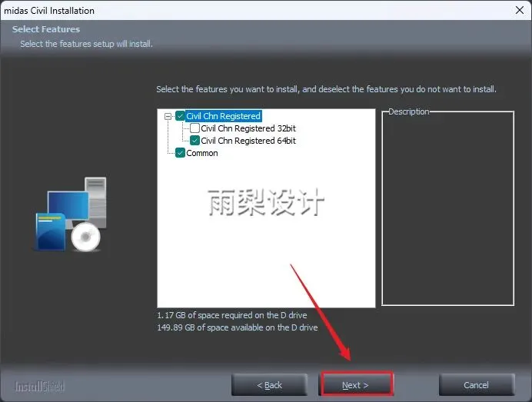
Task: Click the midas Civil Installation title text
Action: (49, 11)
